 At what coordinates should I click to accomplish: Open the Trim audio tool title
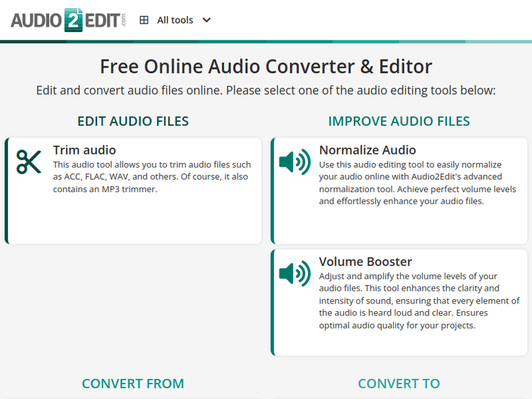pos(84,150)
